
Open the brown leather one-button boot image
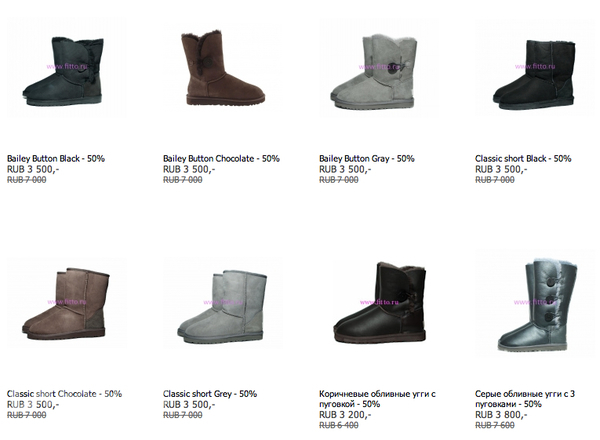[x=379, y=304]
